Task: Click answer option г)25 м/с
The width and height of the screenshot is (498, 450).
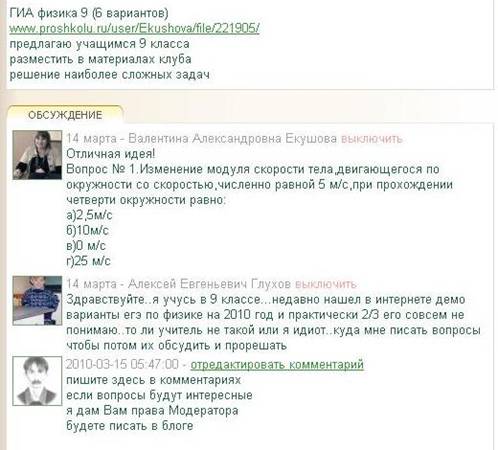Action: click(x=88, y=261)
